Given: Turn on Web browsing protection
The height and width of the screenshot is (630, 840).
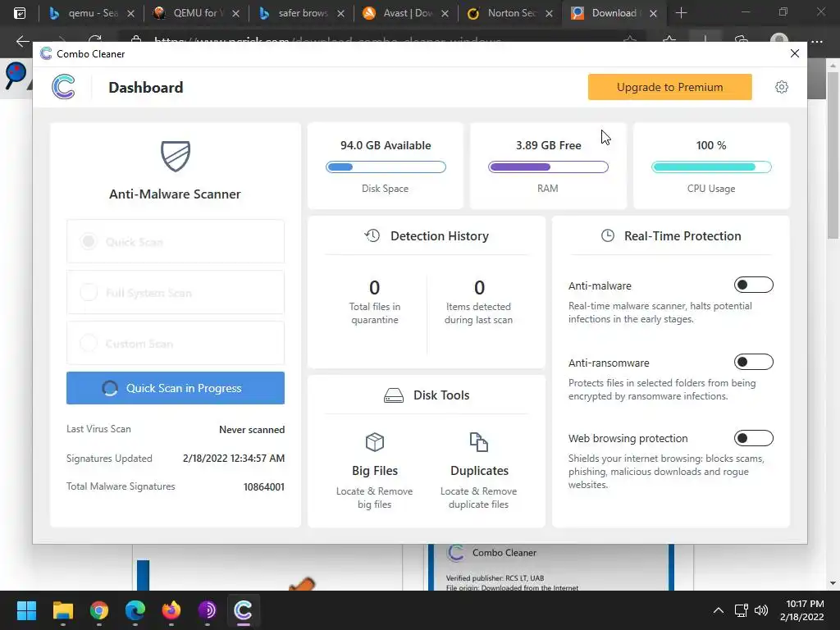Looking at the screenshot, I should click(x=753, y=438).
